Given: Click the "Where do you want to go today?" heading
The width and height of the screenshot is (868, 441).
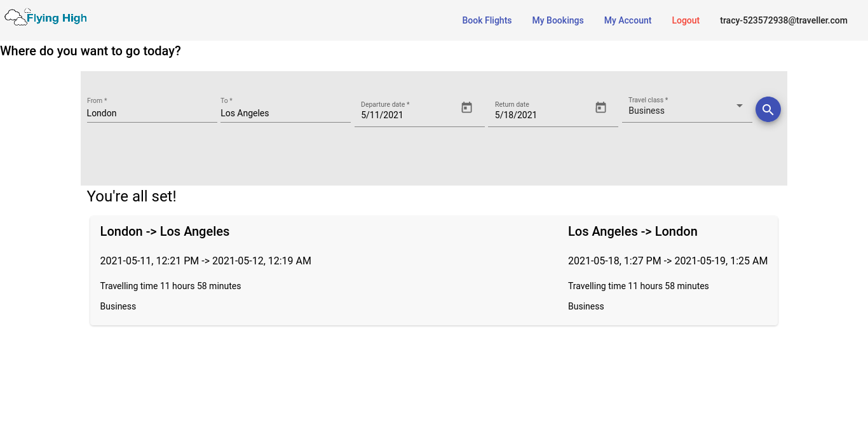Looking at the screenshot, I should [x=90, y=51].
